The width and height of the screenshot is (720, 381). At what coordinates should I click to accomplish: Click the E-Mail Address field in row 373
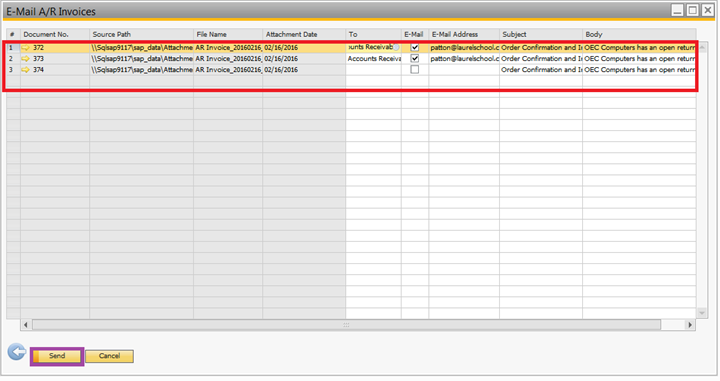(464, 59)
